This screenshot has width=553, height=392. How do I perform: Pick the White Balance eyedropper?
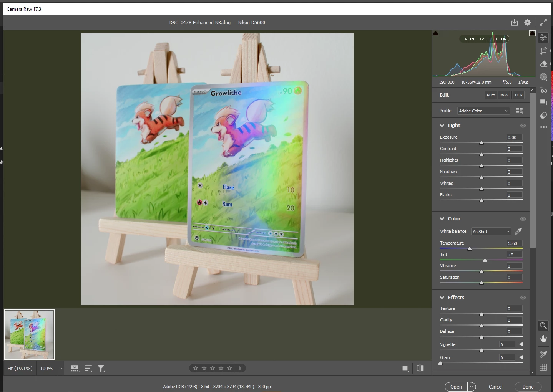tap(518, 231)
